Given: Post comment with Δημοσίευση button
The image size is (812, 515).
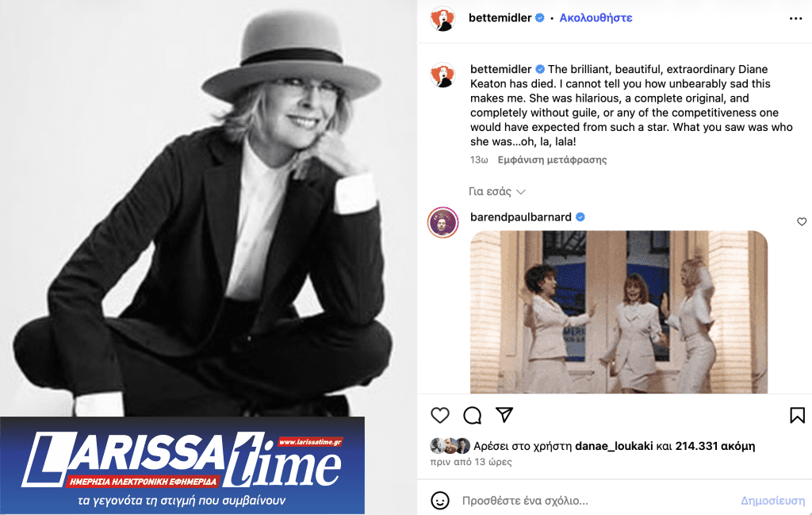Looking at the screenshot, I should (x=772, y=501).
